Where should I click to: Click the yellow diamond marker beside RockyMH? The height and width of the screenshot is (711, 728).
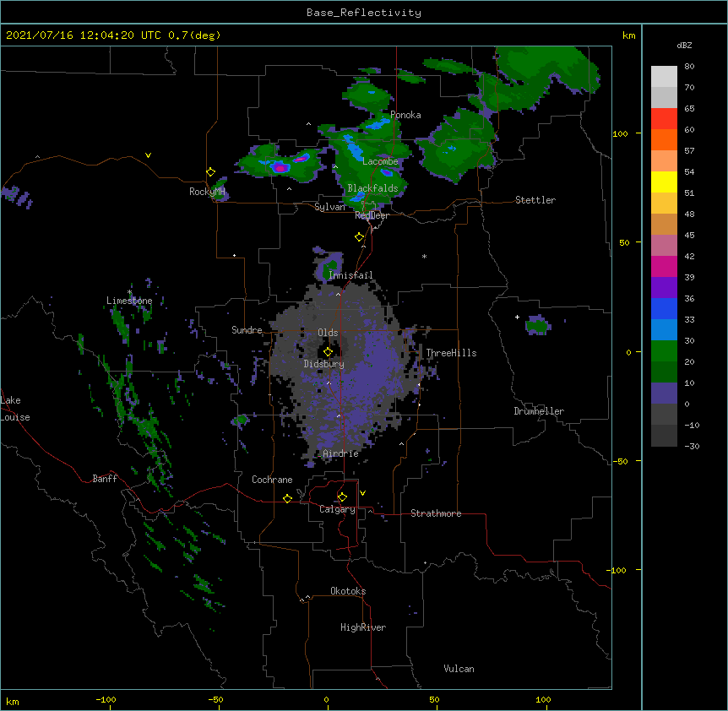[x=210, y=172]
